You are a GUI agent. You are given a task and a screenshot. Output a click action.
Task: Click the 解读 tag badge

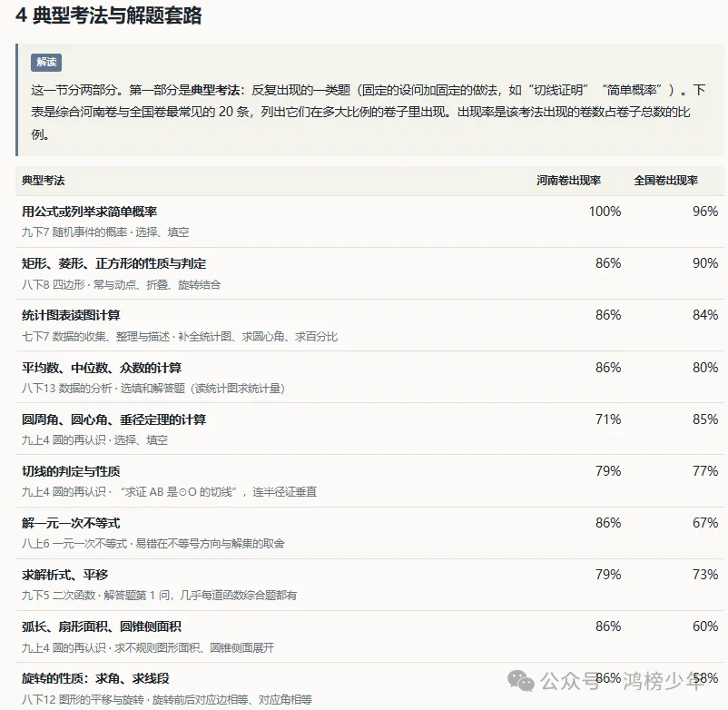point(46,63)
